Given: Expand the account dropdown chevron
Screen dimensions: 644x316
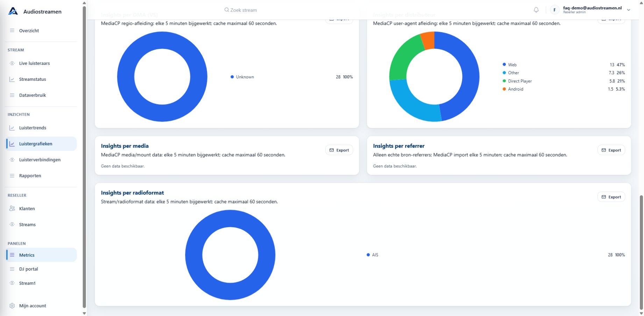Looking at the screenshot, I should click(629, 10).
